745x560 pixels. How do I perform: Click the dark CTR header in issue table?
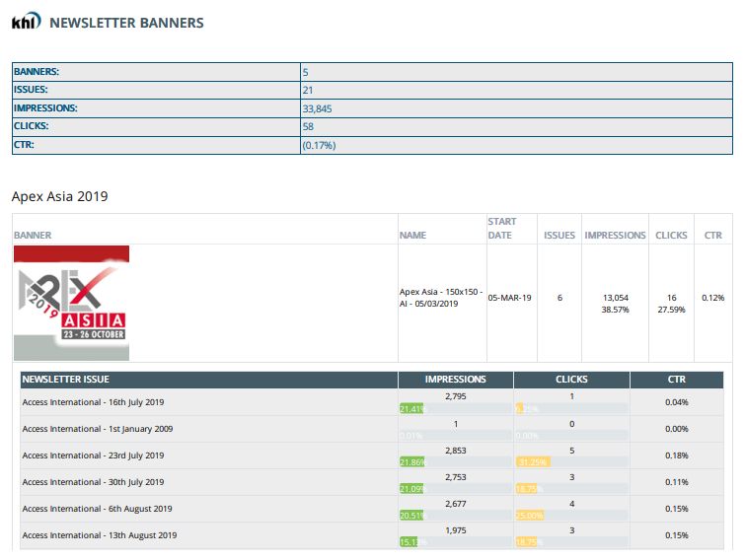pos(677,380)
